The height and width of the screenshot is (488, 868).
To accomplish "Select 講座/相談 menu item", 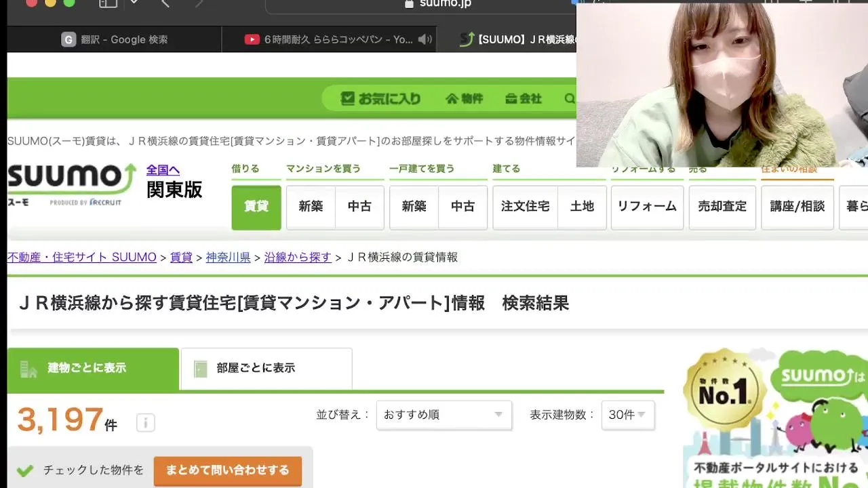I will [797, 207].
